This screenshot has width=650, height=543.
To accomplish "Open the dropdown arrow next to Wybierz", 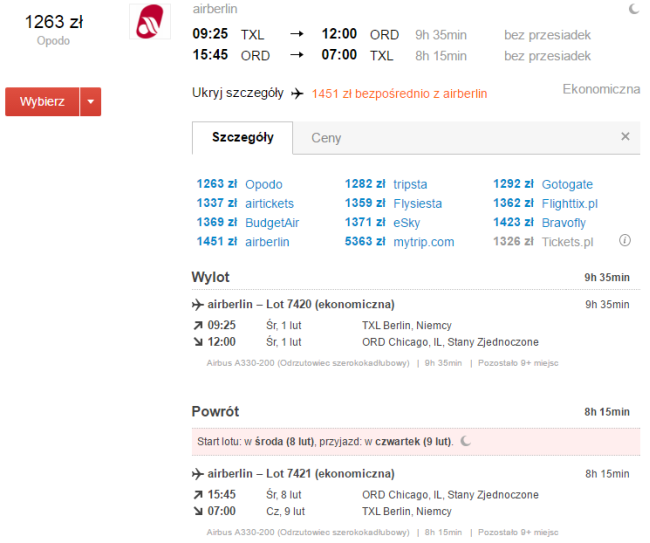I will tap(91, 102).
